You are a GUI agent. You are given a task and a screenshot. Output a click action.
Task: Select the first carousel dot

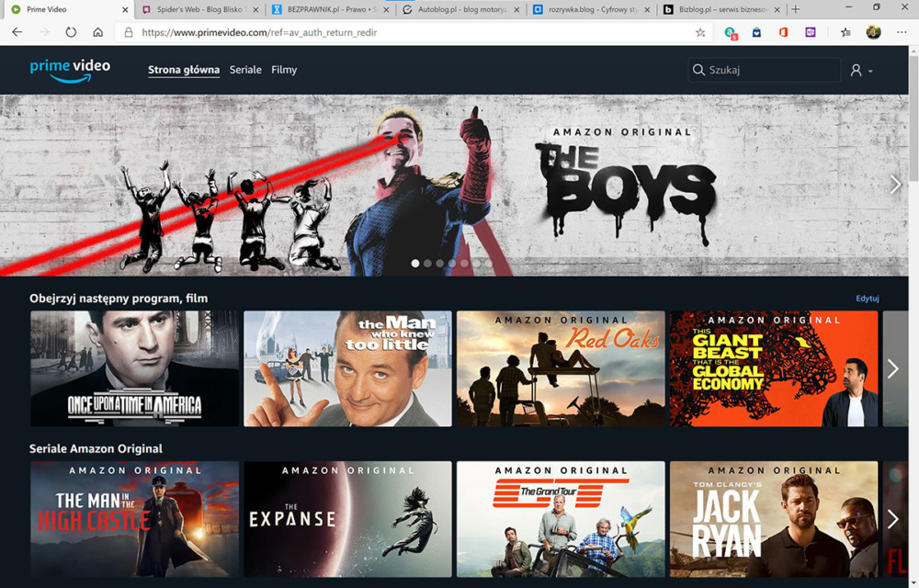[x=415, y=264]
